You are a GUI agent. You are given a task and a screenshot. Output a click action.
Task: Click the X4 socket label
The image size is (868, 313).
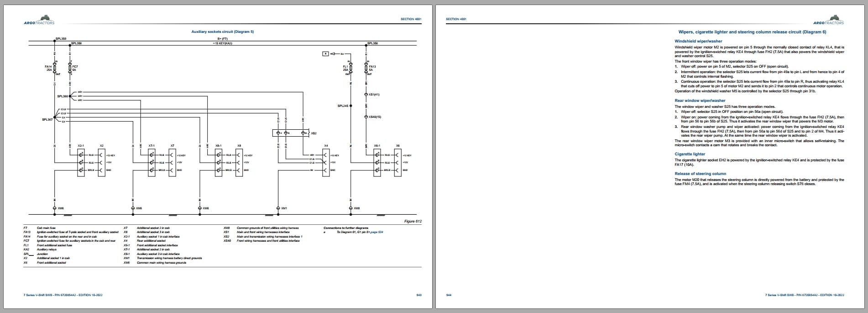pyautogui.click(x=326, y=146)
